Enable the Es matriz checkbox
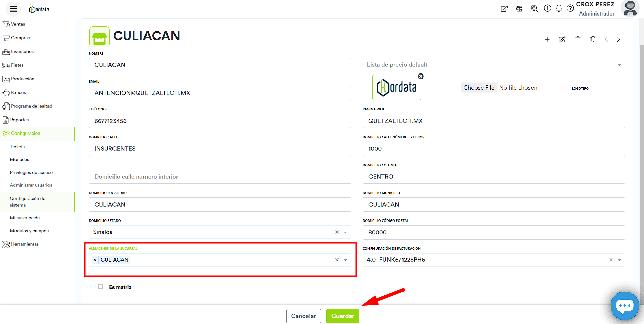Screen dimensions: 644x324 (x=100, y=287)
